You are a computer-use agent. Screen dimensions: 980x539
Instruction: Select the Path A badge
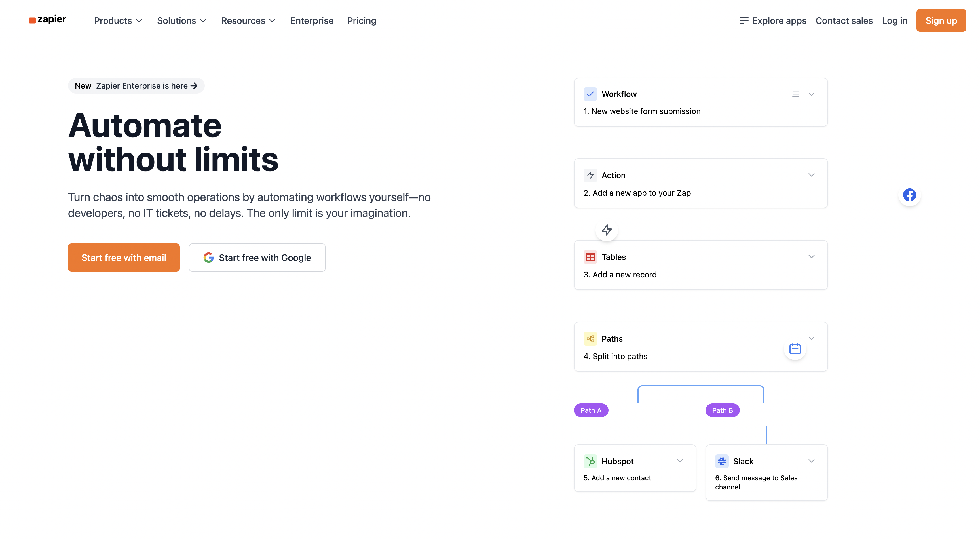[591, 410]
